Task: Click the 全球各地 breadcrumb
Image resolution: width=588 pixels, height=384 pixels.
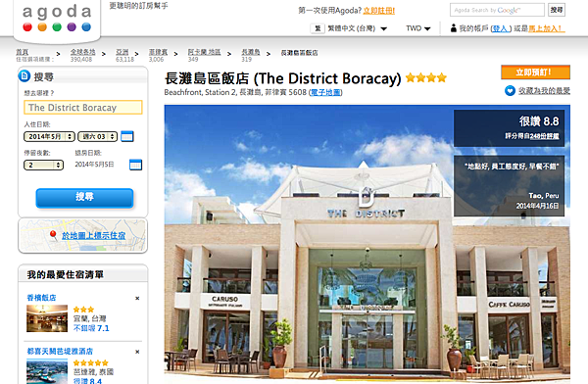Action: tap(83, 52)
